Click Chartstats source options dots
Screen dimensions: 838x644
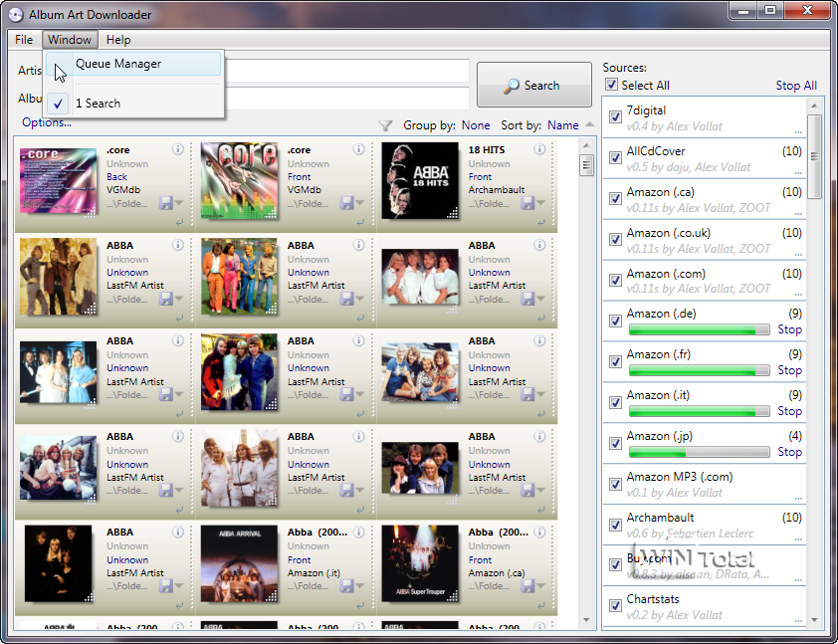(798, 620)
